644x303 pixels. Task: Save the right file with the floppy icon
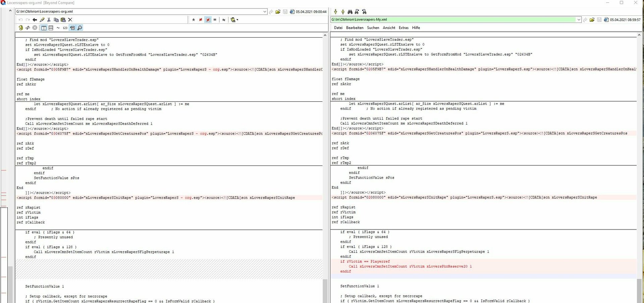(x=599, y=20)
